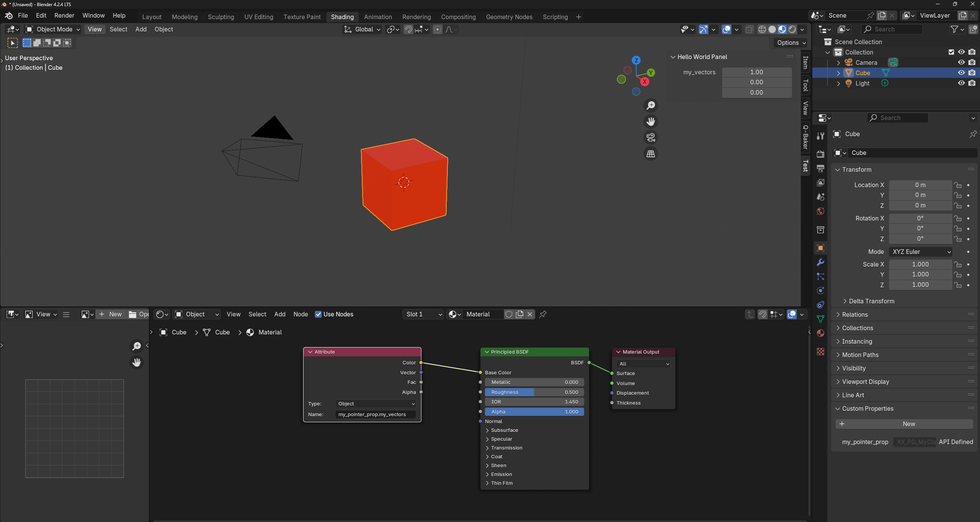Toggle viewport gizmos display button
Viewport: 980px width, 522px height.
[703, 30]
